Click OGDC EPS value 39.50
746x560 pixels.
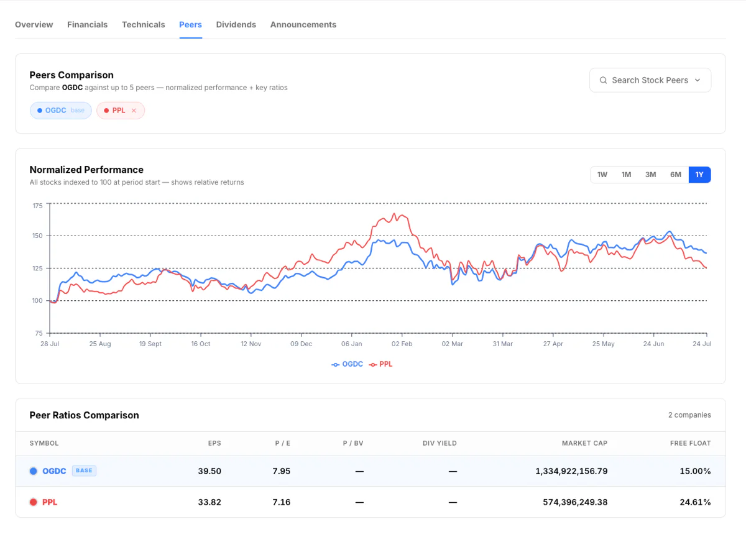click(210, 471)
